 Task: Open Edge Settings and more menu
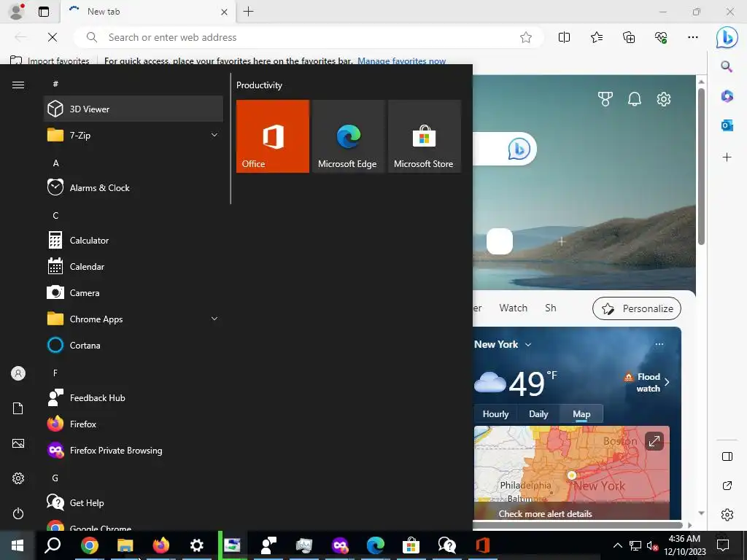693,37
